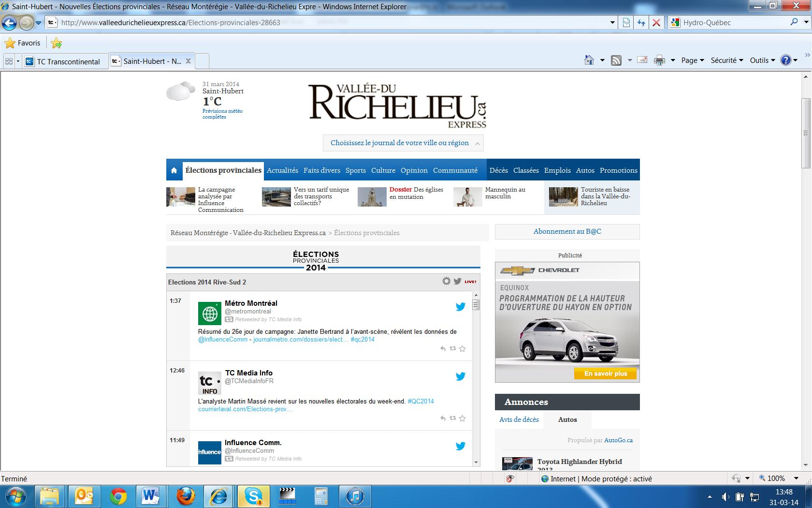Retweet the TC Media Info tweet
The image size is (812, 508).
[x=453, y=418]
